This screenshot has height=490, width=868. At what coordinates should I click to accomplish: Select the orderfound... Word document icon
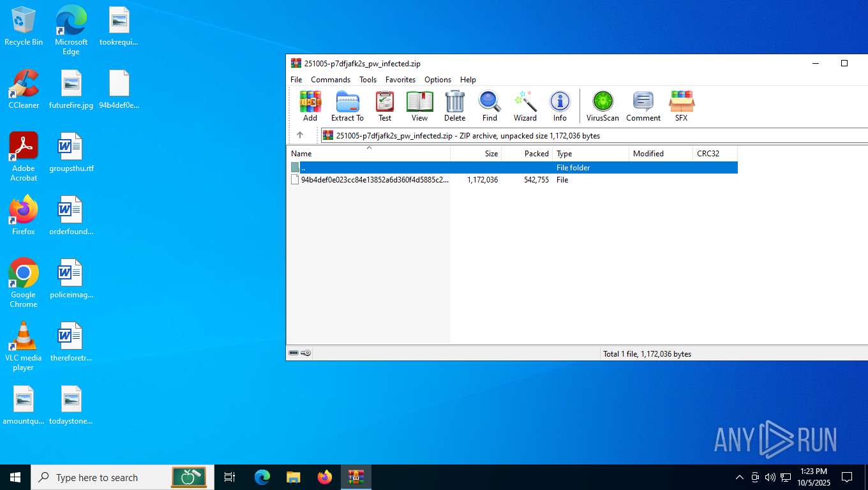click(71, 215)
